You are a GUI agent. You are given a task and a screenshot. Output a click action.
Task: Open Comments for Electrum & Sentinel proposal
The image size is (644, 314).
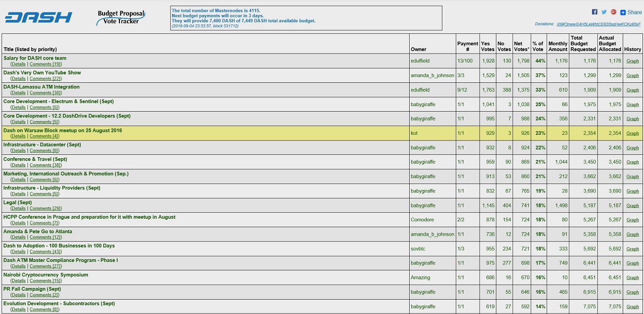(x=45, y=107)
